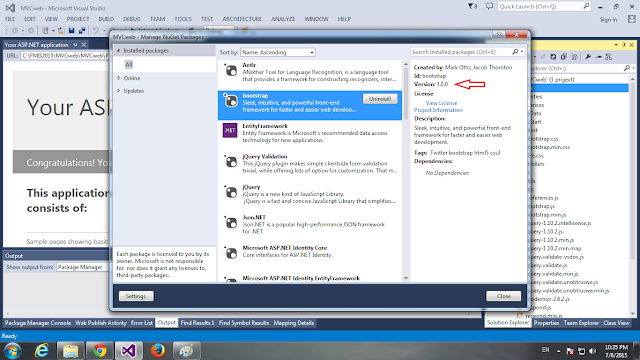Click the New Project toolbar icon
Image resolution: width=640 pixels, height=360 pixels.
point(45,31)
